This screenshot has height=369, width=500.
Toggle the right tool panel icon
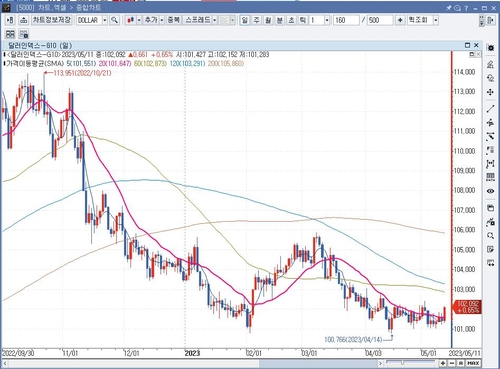490,20
